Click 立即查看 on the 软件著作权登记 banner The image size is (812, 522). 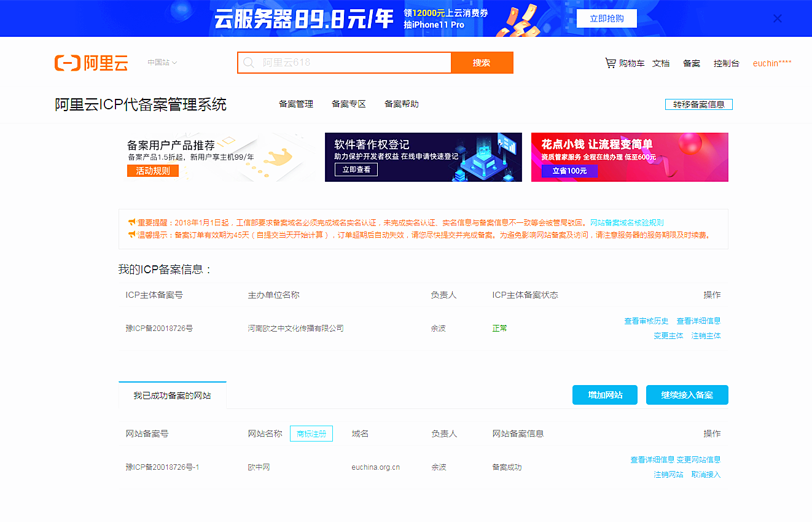pyautogui.click(x=356, y=169)
